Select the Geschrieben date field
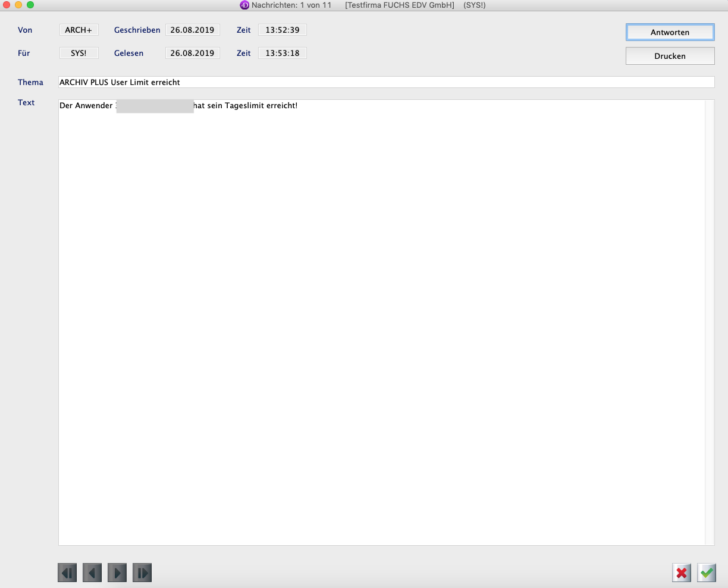Image resolution: width=728 pixels, height=588 pixels. pos(192,30)
